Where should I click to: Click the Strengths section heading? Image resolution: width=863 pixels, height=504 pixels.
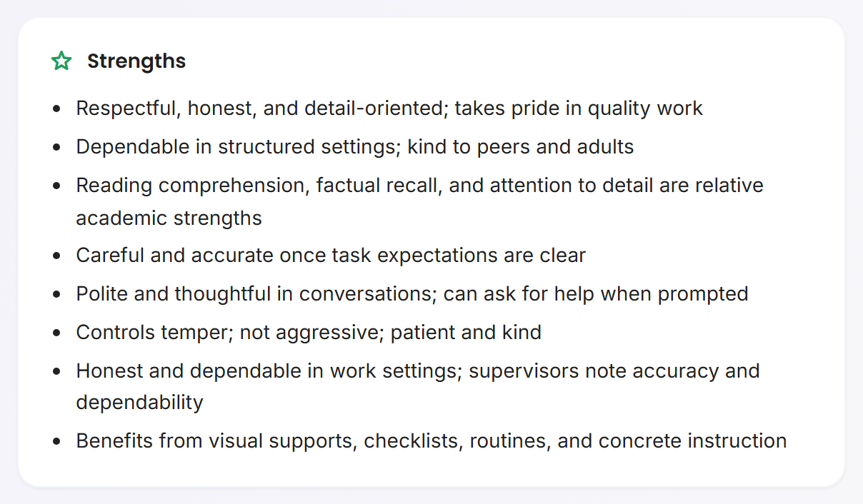pyautogui.click(x=136, y=61)
